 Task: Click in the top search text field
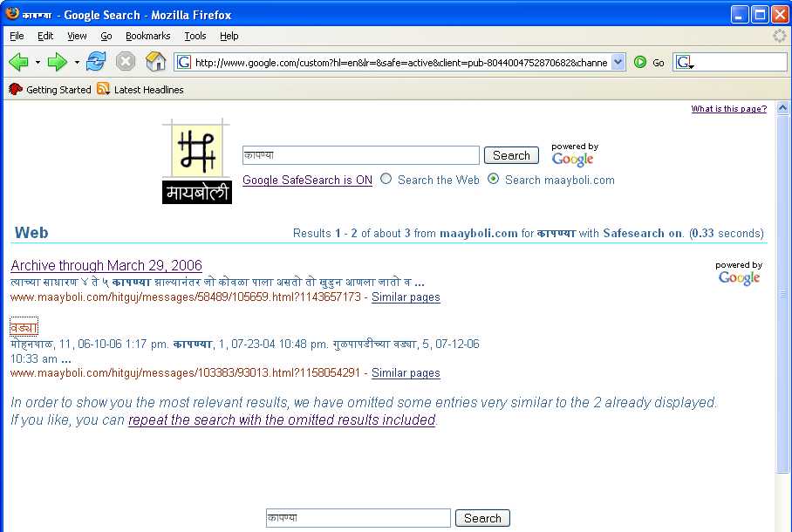pyautogui.click(x=360, y=155)
